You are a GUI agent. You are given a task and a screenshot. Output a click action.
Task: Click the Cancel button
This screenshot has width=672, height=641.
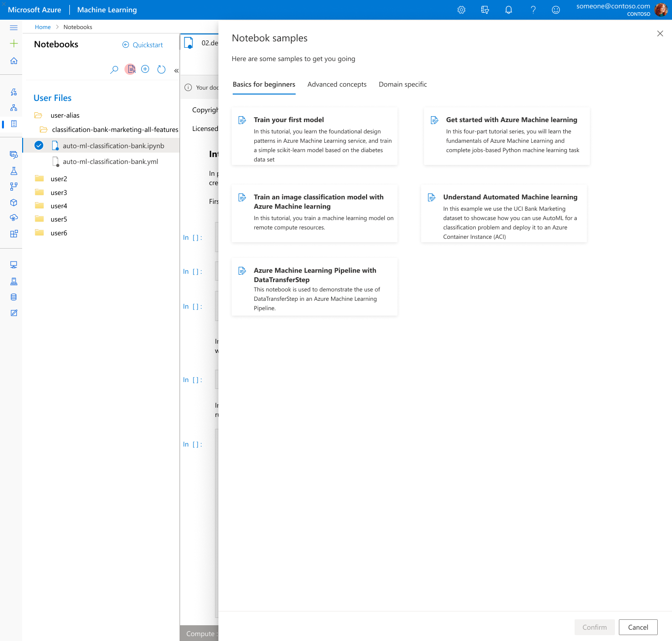click(x=638, y=627)
